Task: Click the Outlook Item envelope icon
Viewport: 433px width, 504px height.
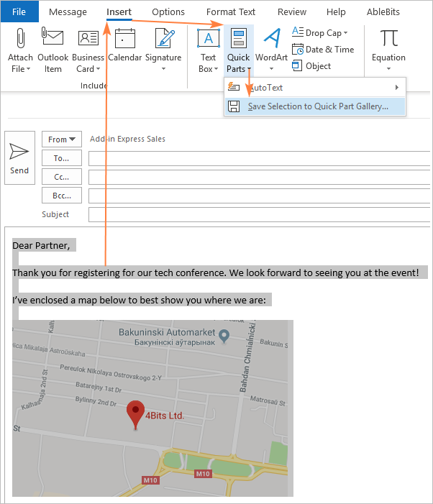Action: [53, 38]
